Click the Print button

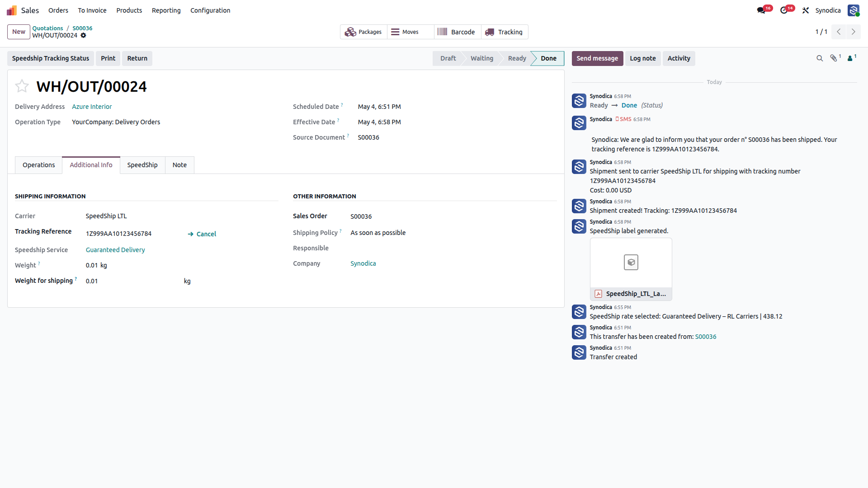pos(108,58)
